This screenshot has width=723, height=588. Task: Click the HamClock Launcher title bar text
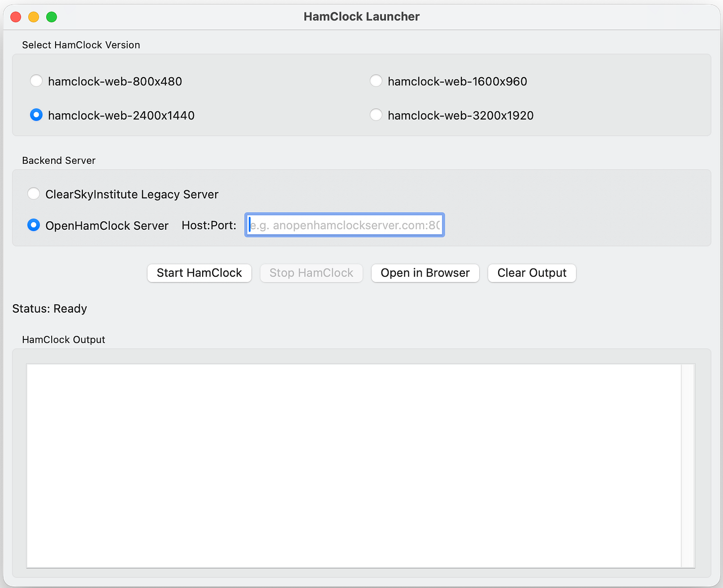(x=361, y=16)
